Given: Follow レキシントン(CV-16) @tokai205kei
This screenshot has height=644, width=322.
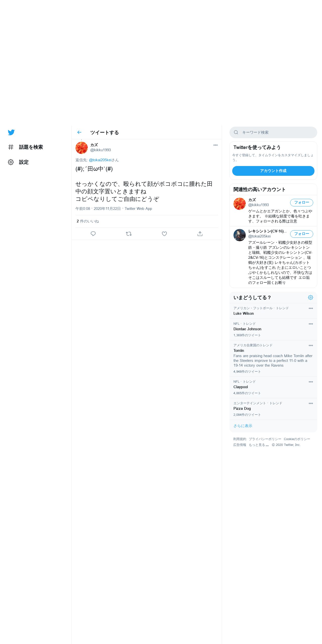Looking at the screenshot, I should pos(301,234).
